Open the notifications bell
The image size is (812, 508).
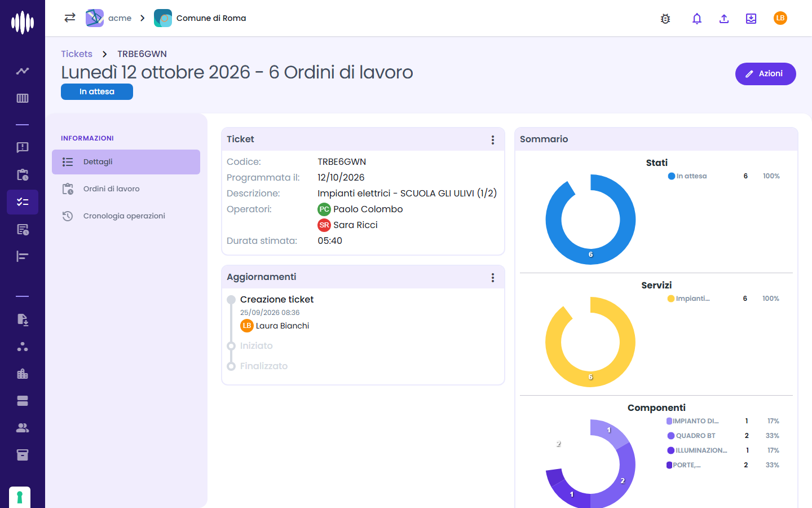pyautogui.click(x=697, y=19)
